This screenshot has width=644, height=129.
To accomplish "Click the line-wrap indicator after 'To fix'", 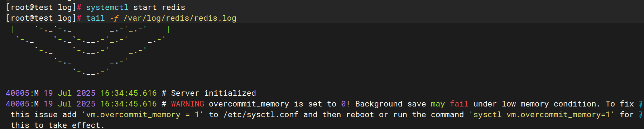I will coord(641,104).
